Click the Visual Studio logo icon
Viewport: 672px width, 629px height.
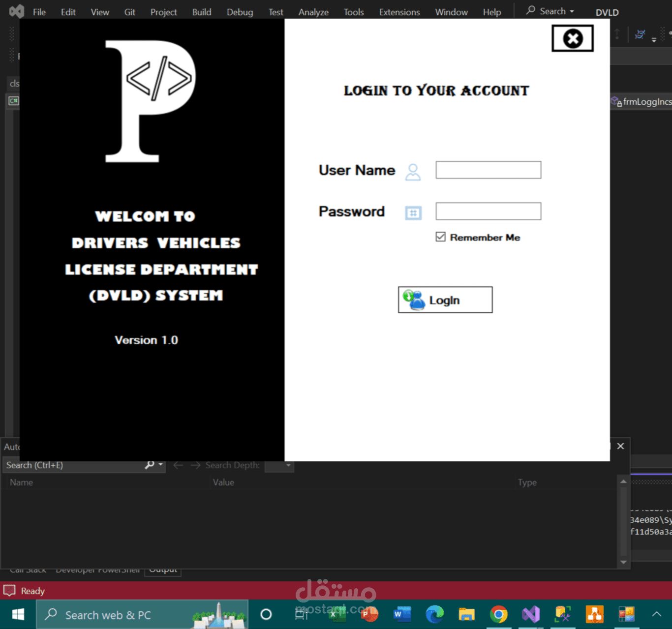pos(17,11)
